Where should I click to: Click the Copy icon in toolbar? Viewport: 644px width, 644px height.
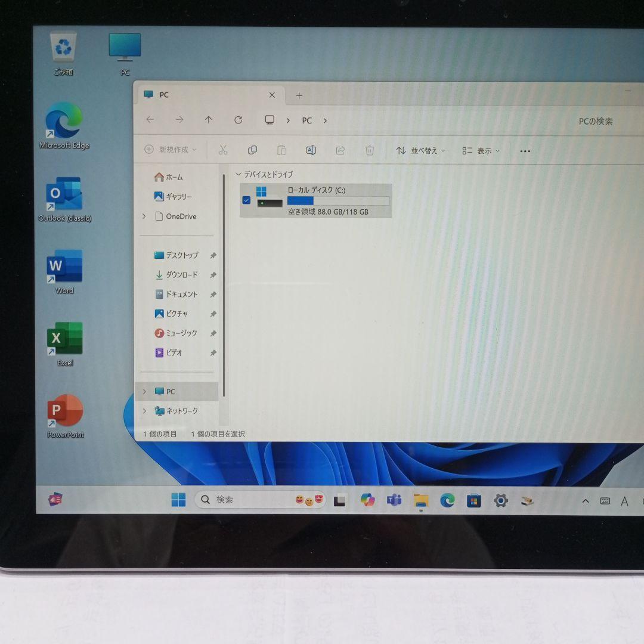pyautogui.click(x=252, y=150)
